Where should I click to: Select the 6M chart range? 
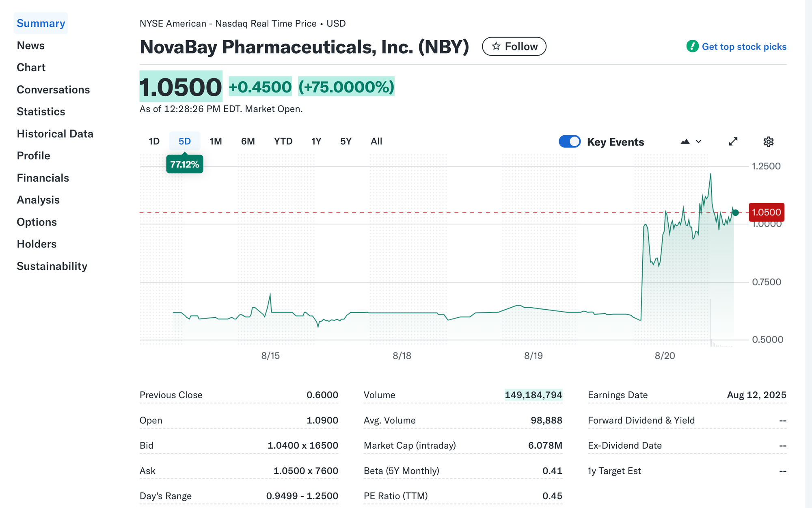[248, 141]
